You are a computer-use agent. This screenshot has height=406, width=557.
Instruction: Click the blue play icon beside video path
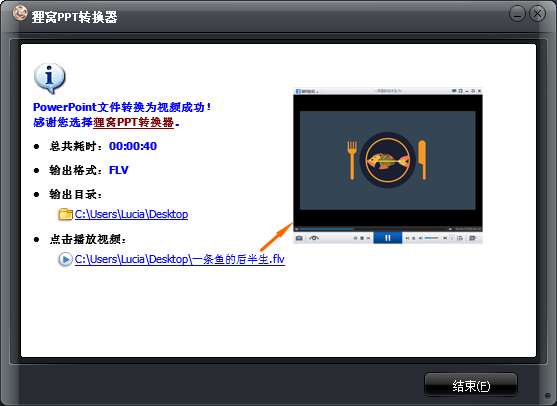pyautogui.click(x=65, y=259)
